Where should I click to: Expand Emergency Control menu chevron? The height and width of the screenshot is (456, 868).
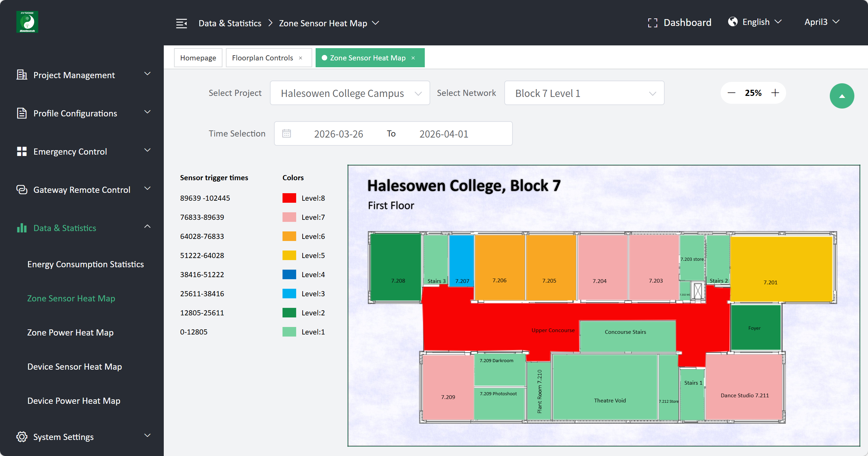(147, 150)
